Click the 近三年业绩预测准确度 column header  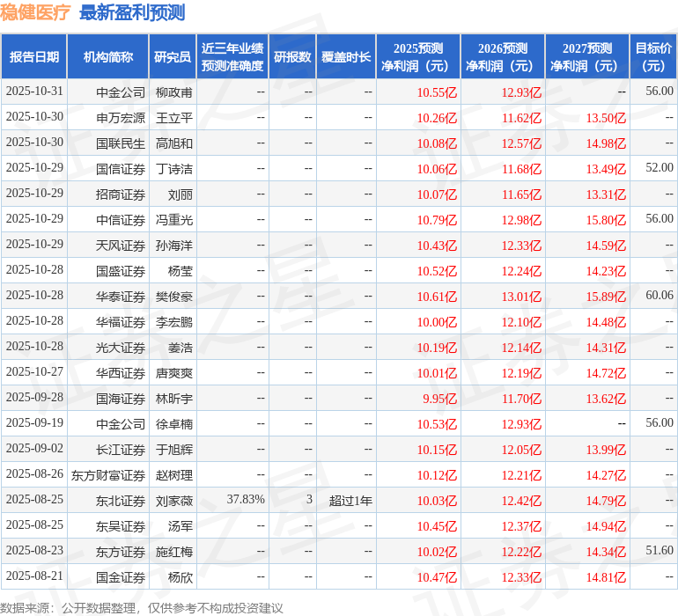232,57
